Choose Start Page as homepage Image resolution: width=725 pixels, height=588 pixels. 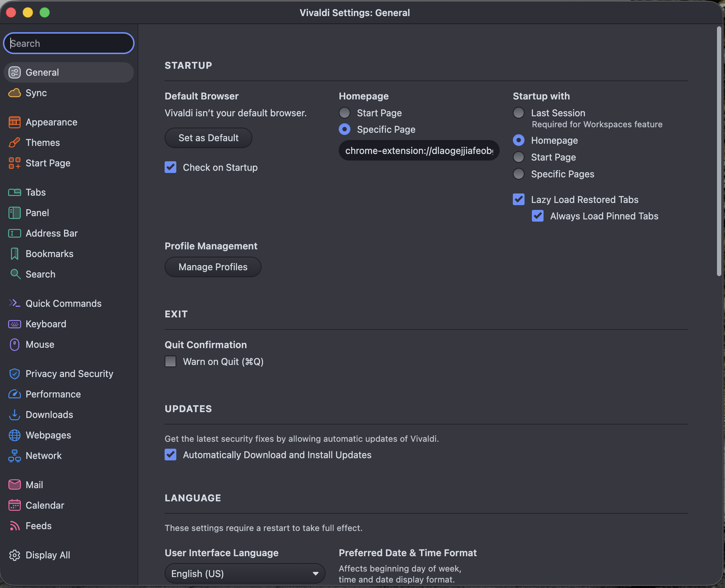pos(345,113)
